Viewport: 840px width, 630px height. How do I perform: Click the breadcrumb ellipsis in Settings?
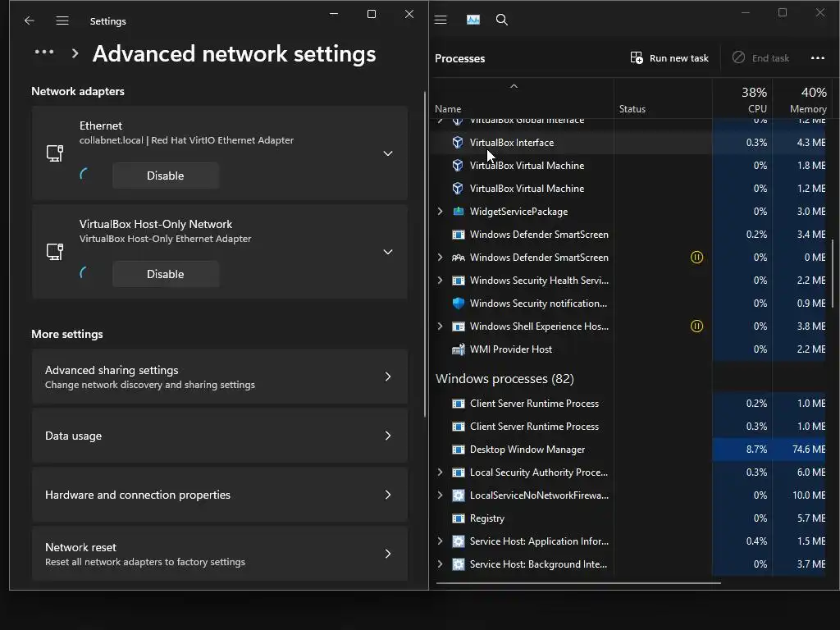[x=44, y=53]
